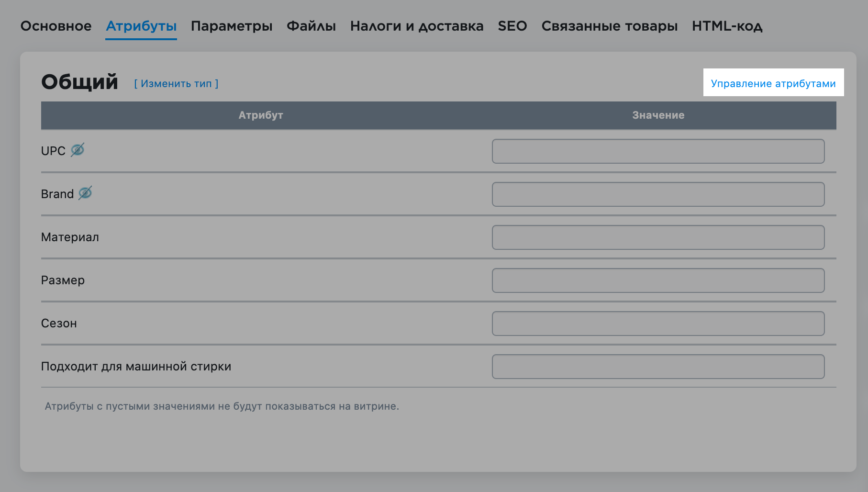
Task: Click Подходит для машинной стирки label
Action: click(136, 367)
